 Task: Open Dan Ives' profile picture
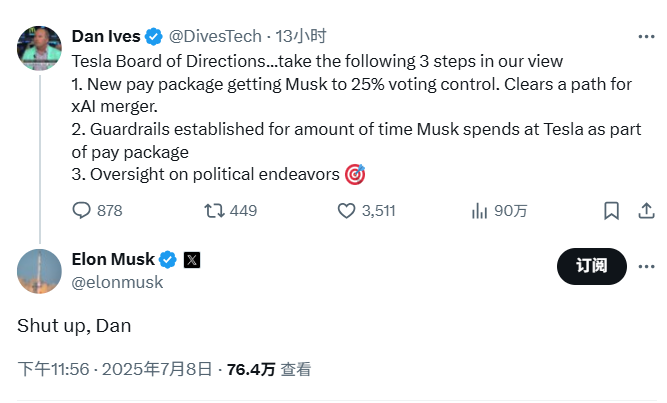pos(40,45)
